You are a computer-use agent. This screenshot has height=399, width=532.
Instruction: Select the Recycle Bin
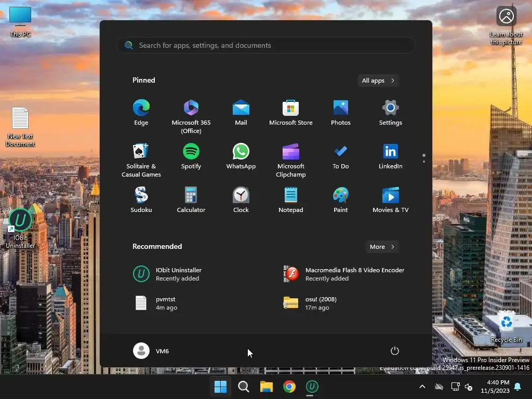(x=506, y=327)
